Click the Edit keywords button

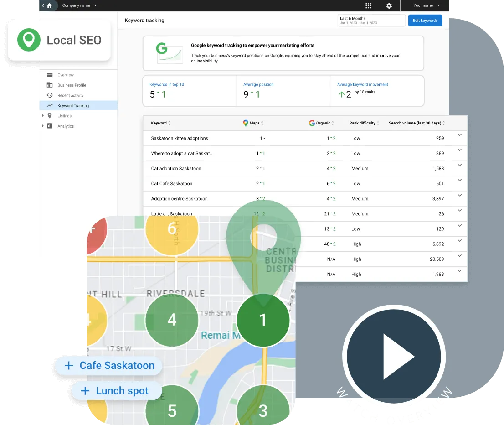coord(425,21)
